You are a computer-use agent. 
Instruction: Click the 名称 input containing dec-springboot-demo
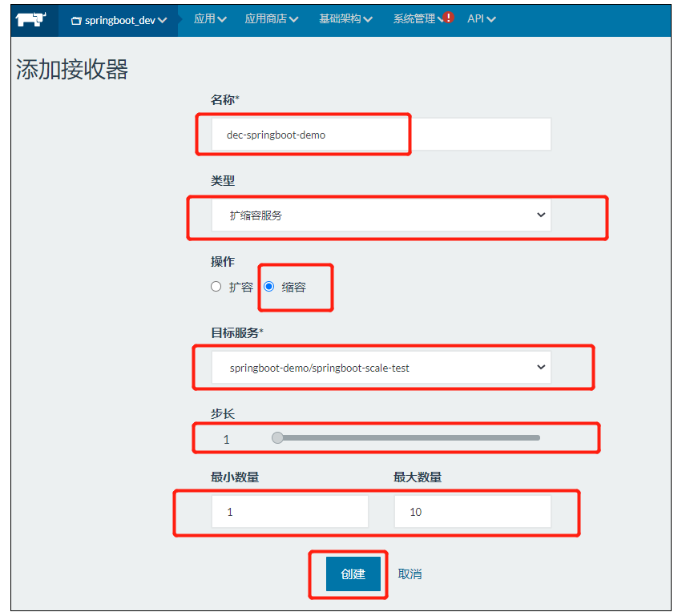point(305,134)
